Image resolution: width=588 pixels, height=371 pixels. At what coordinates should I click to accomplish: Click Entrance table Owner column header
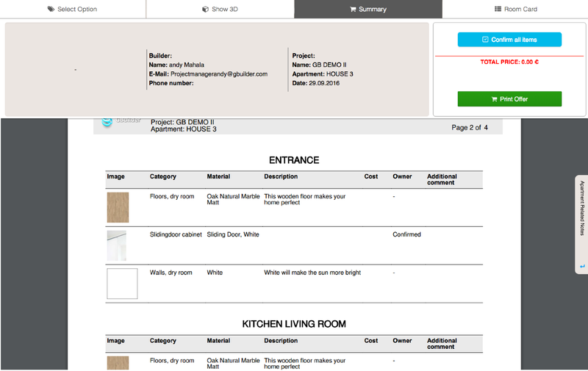[402, 176]
